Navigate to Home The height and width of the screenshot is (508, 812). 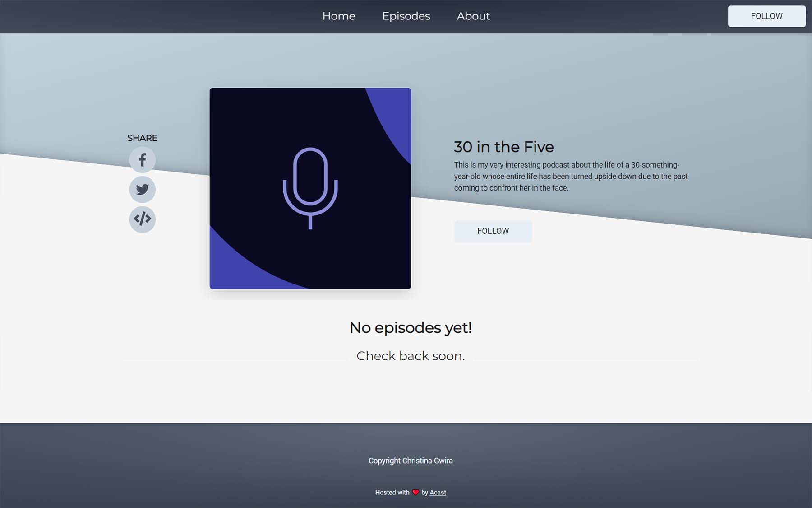click(x=339, y=16)
